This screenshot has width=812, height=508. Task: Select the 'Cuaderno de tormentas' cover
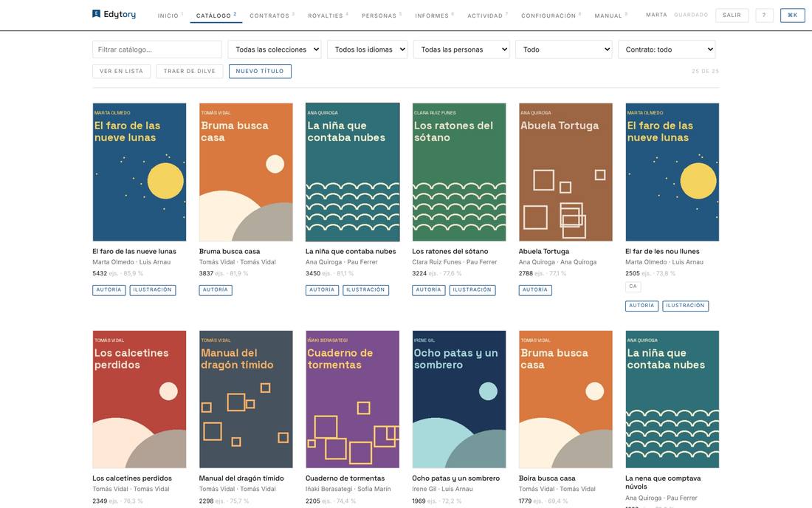[x=352, y=399]
